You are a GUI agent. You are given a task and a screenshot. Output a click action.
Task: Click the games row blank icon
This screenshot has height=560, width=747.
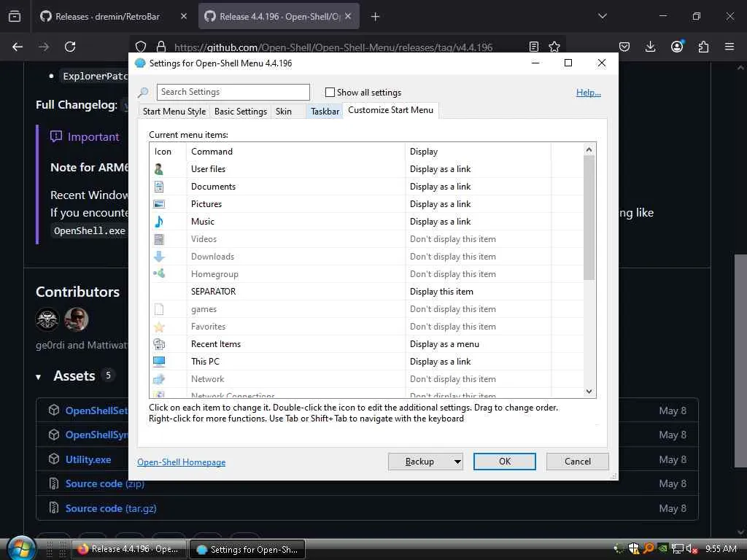point(159,309)
